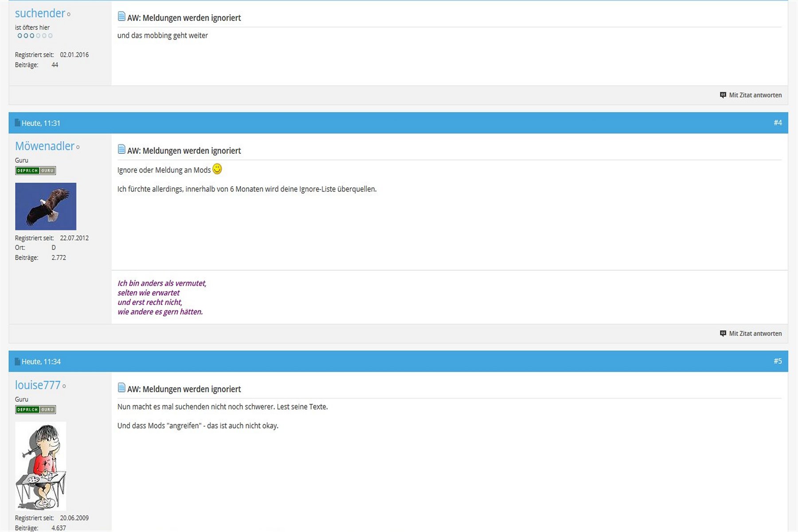Screen dimensions: 798x532
Task: Click the document icon in Möwenadler's post title
Action: 121,149
